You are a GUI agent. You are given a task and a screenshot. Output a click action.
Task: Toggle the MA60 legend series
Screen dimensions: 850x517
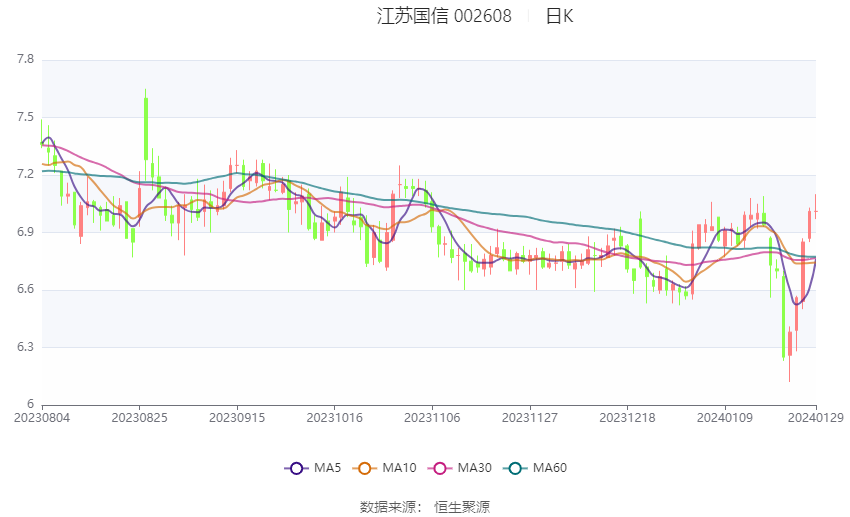click(535, 468)
